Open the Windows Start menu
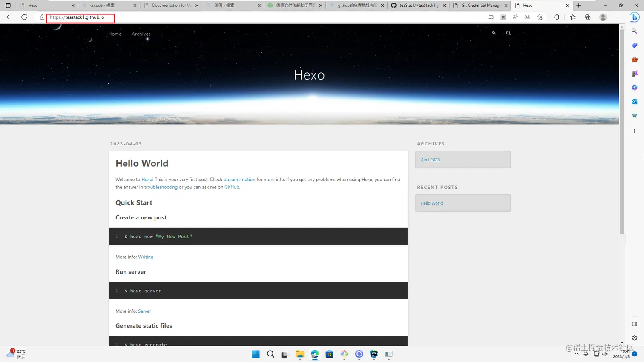The width and height of the screenshot is (644, 362). point(256,354)
